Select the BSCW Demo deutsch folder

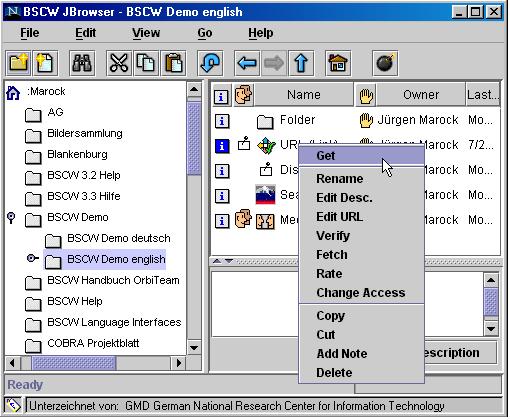coord(108,239)
